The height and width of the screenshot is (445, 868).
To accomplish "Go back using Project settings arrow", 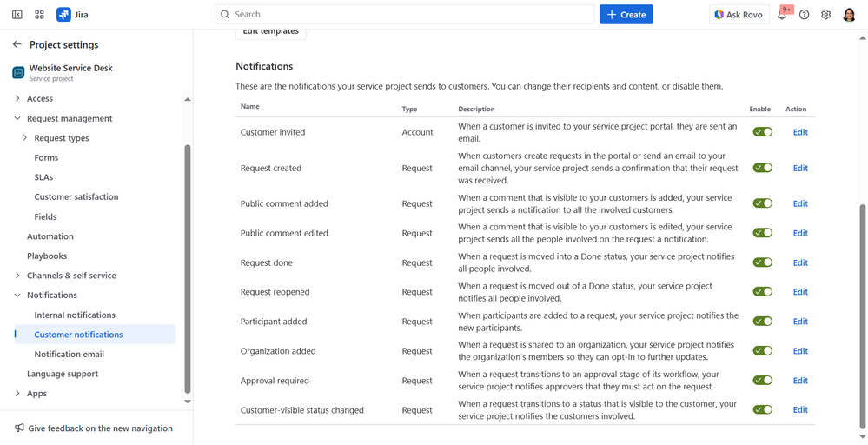I will (17, 44).
